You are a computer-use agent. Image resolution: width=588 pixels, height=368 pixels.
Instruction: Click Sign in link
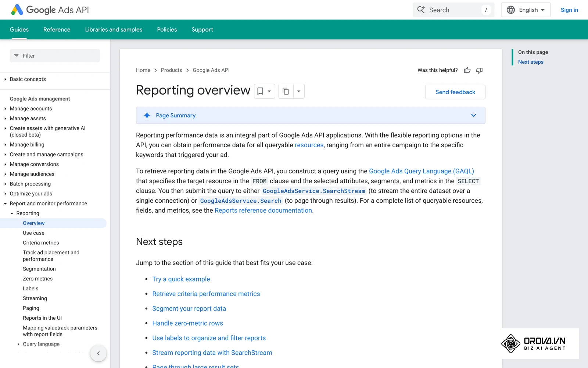pos(569,10)
